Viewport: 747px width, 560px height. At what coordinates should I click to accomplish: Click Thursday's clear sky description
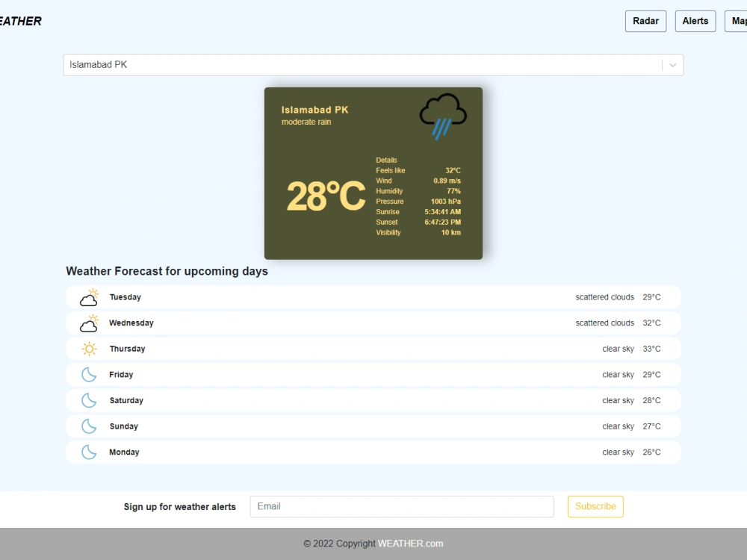click(618, 349)
